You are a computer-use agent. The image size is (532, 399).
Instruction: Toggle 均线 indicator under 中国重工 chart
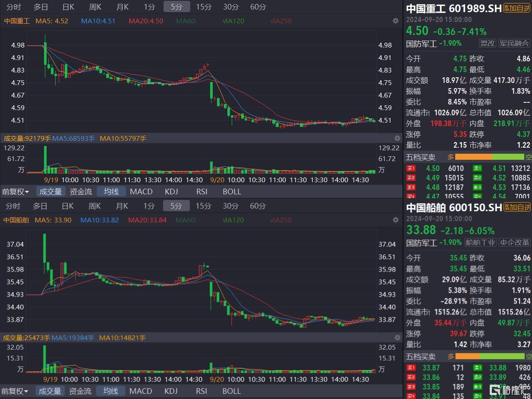point(111,192)
